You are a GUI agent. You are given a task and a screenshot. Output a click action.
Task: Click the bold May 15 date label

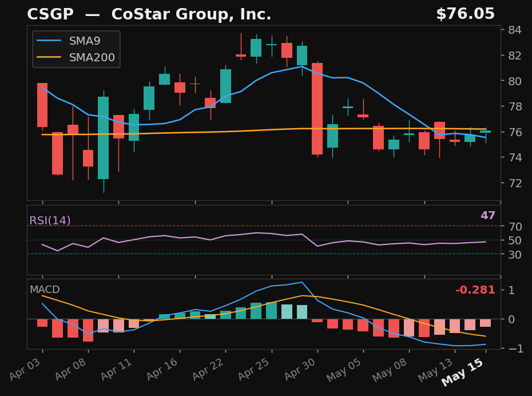click(463, 372)
